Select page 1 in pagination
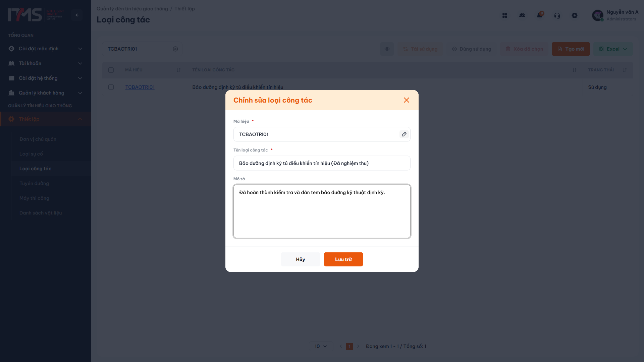This screenshot has width=644, height=362. tap(350, 346)
